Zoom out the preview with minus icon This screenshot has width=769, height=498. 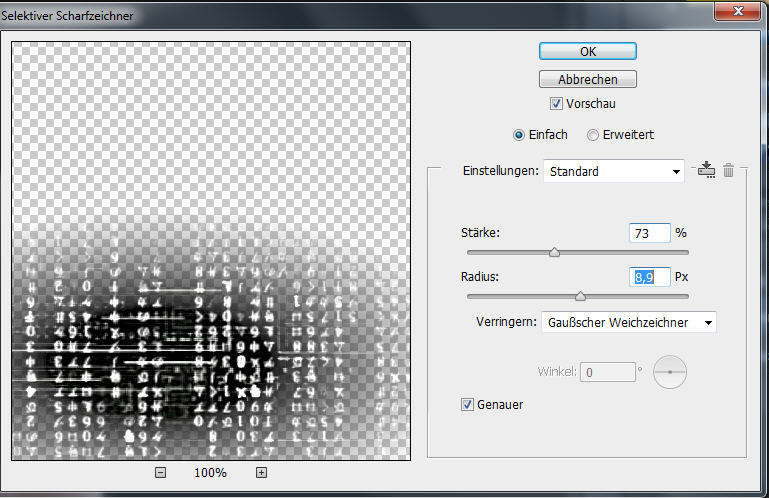[x=160, y=473]
